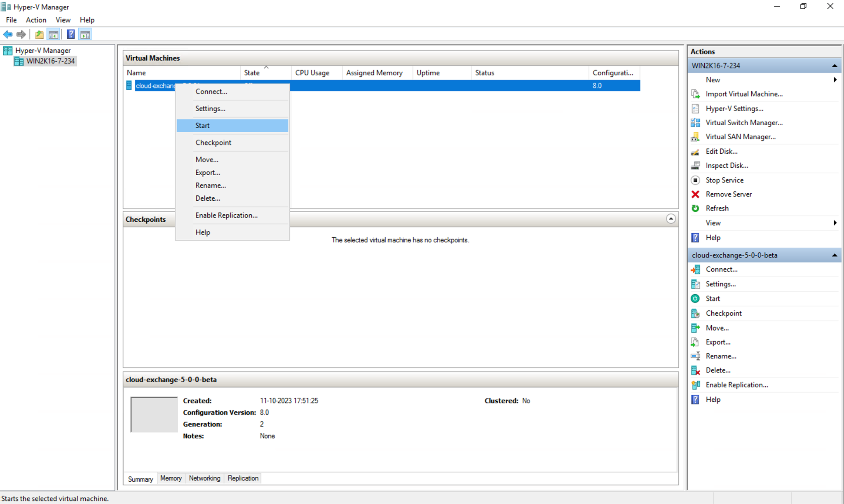The width and height of the screenshot is (844, 504).
Task: Choose Connect... in the context menu
Action: tap(232, 91)
